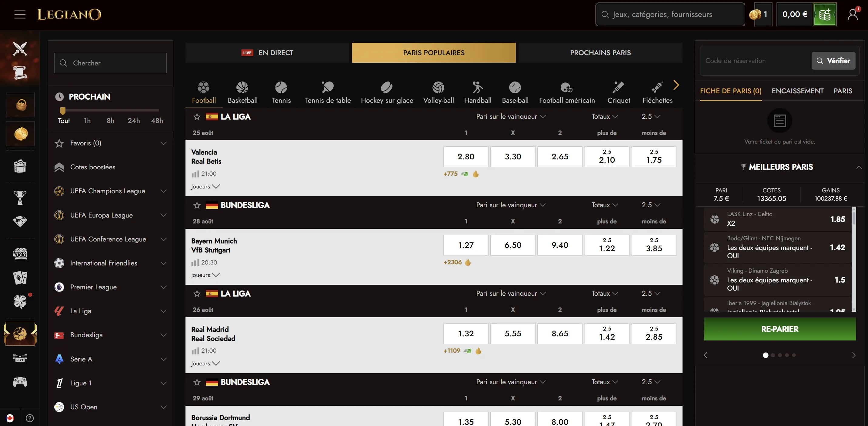Open Pari sur le vainqueur dropdown for La Liga 25 août

tap(510, 117)
